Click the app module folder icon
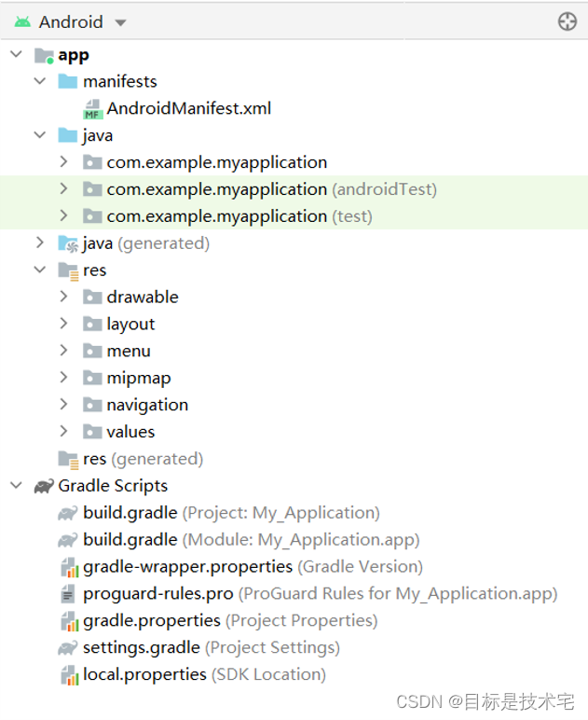This screenshot has height=720, width=588. pos(44,56)
